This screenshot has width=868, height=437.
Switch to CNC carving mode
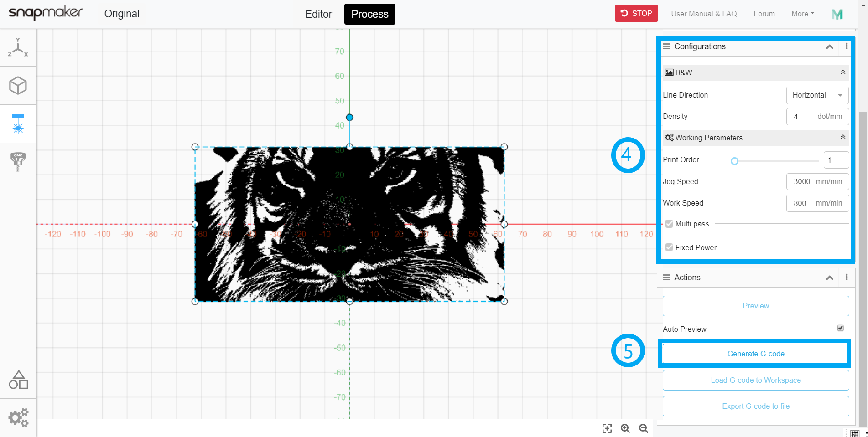coord(18,162)
